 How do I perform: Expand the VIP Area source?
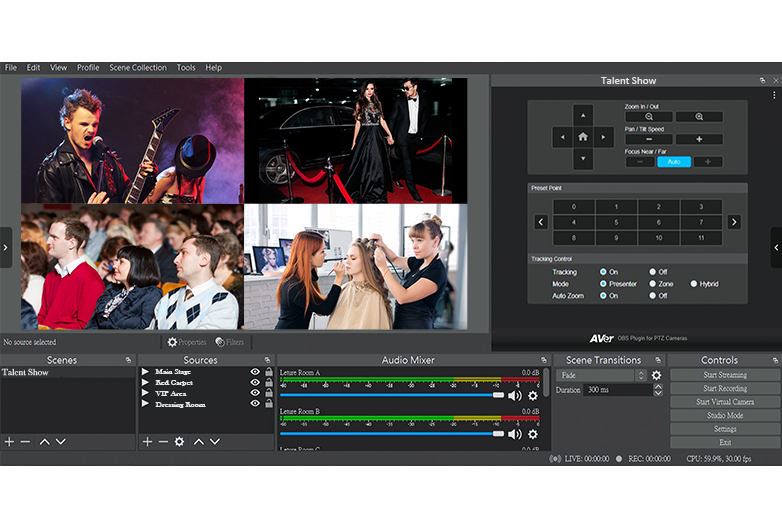click(x=145, y=394)
